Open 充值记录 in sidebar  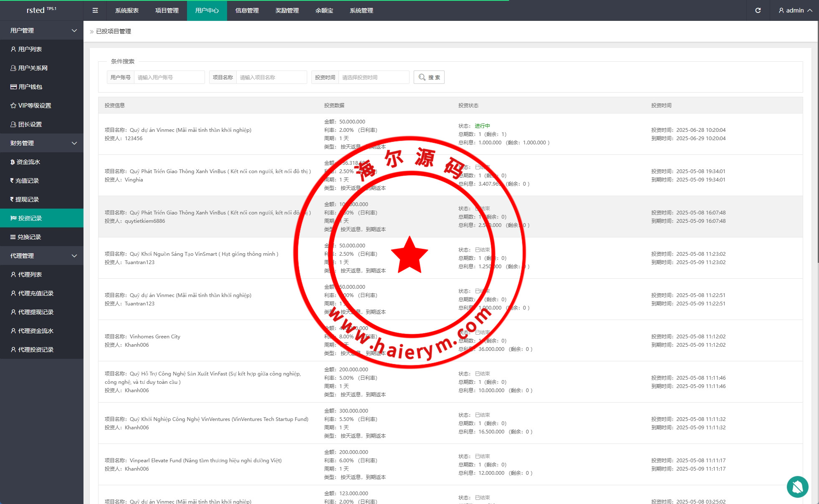tap(42, 181)
